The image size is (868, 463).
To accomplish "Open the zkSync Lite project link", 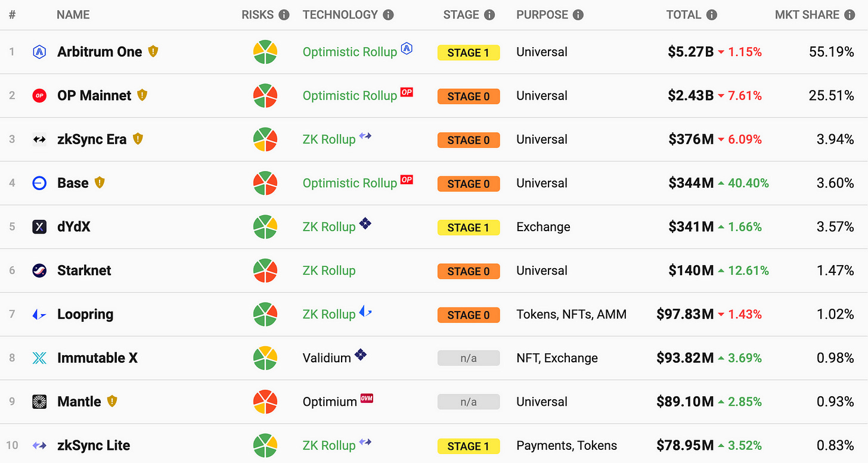I will pos(94,445).
